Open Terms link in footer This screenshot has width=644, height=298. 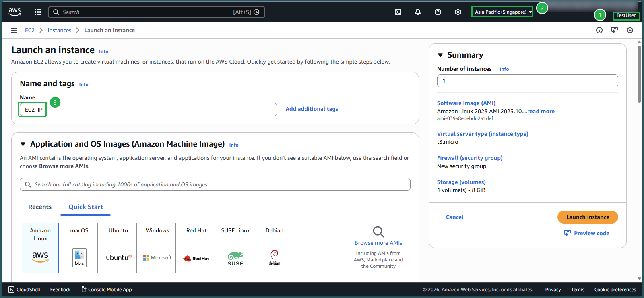(x=578, y=290)
